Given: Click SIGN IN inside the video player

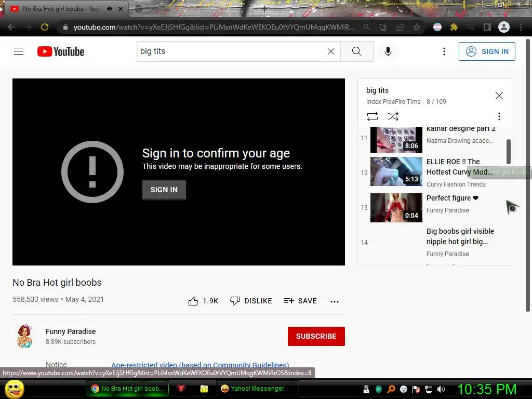Looking at the screenshot, I should tap(164, 190).
